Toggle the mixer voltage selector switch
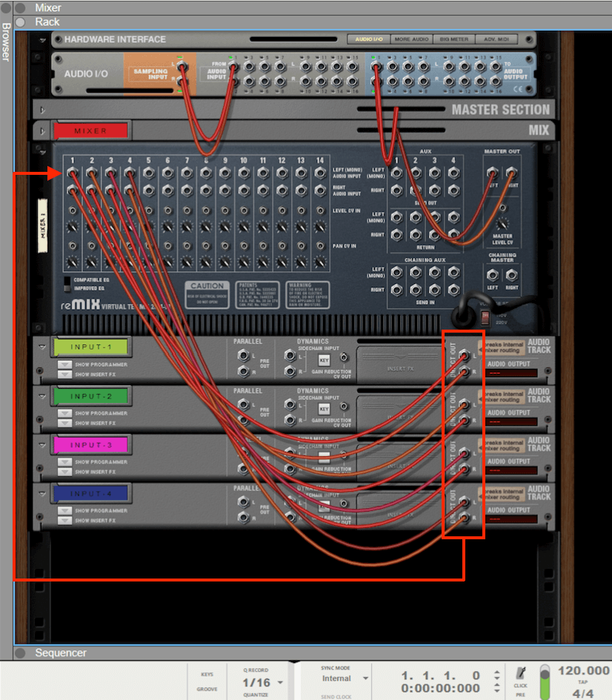612x700 pixels. (x=485, y=318)
